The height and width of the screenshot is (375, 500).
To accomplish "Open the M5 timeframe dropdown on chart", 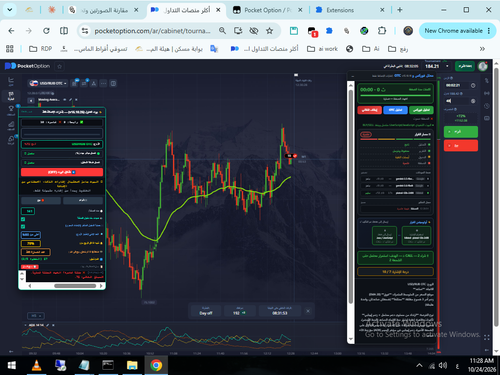I will point(36,315).
